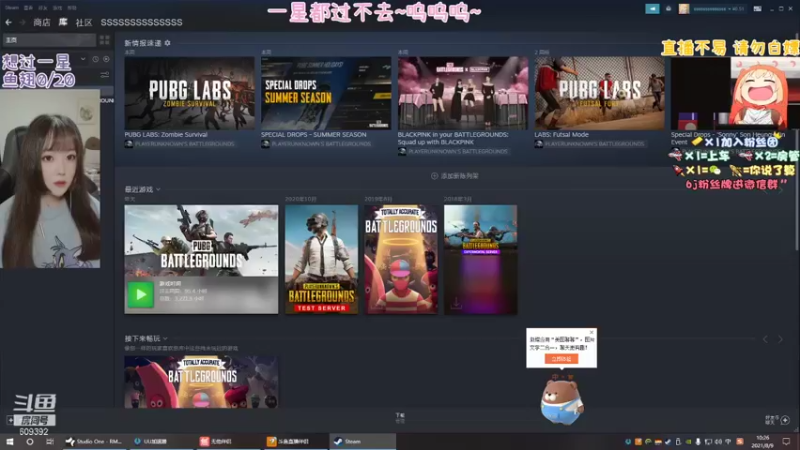800x450 pixels.
Task: Open PUBG LABS Zombie Survival news thumbnail
Action: [x=189, y=92]
